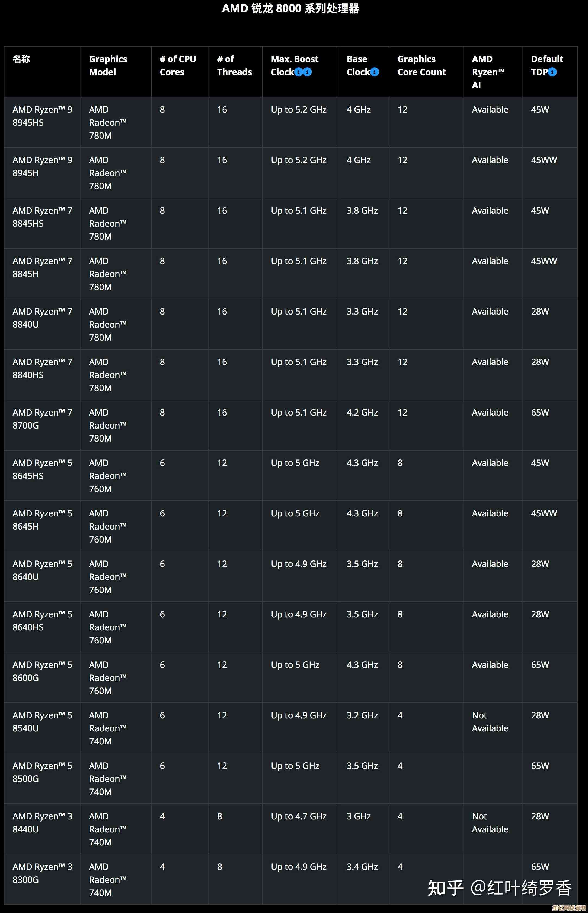588x913 pixels.
Task: Open the Default TDP info icon
Action: pos(552,72)
